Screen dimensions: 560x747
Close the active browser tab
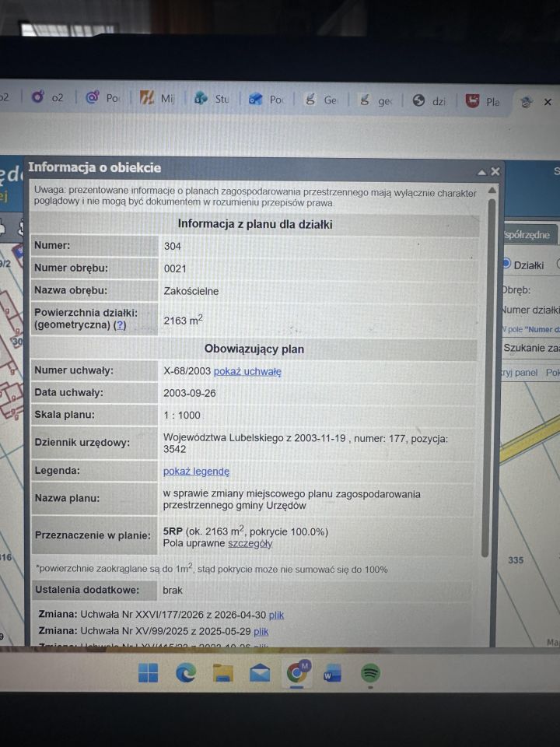(548, 102)
